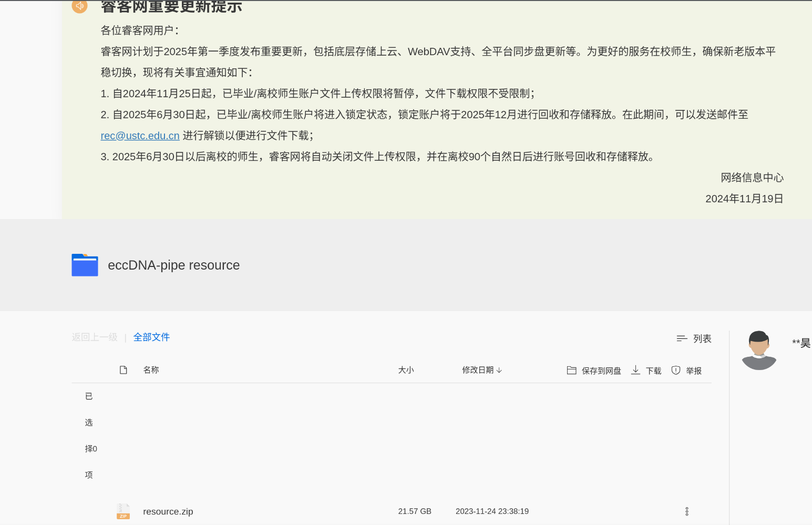Click the orange announcement speaker icon
The image size is (812, 525).
click(x=79, y=6)
